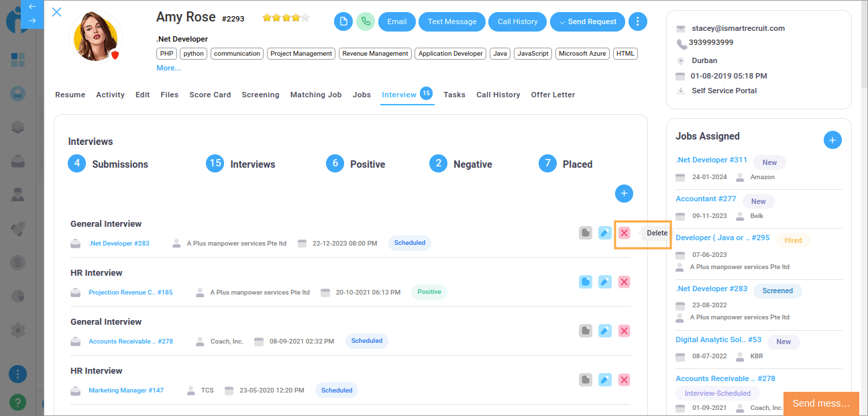868x416 pixels.
Task: Open Accountant #277 in Jobs Assigned
Action: pyautogui.click(x=705, y=199)
